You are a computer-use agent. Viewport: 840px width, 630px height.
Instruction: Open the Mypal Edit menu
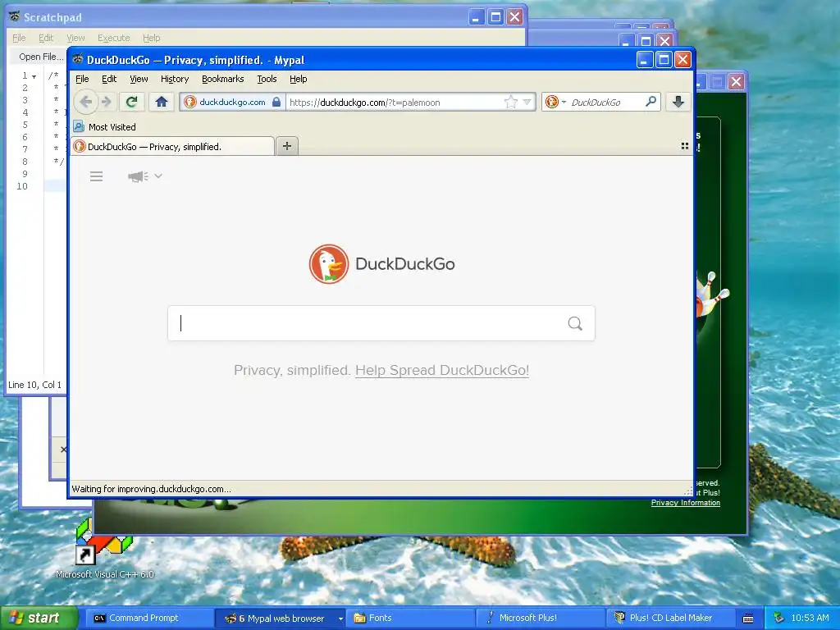[x=109, y=79]
